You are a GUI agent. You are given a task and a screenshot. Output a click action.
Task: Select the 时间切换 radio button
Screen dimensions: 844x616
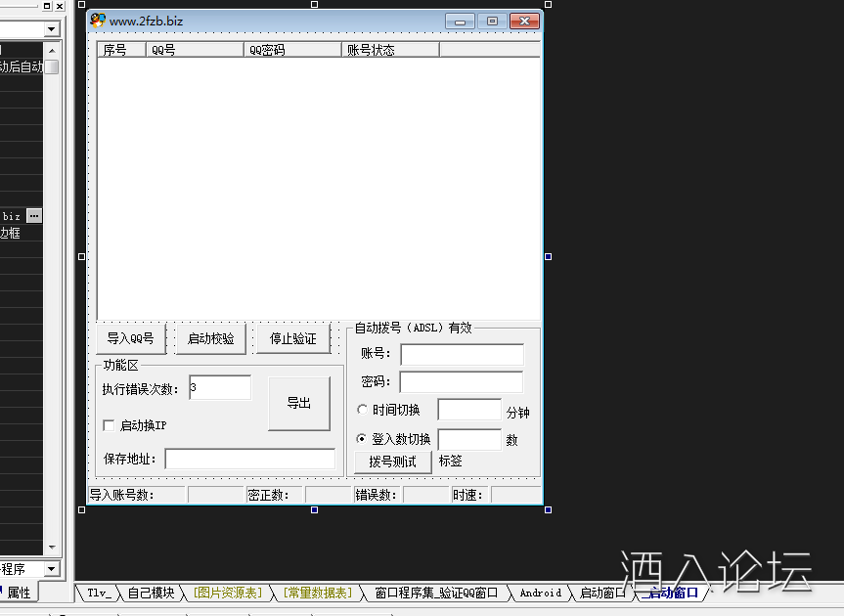pyautogui.click(x=363, y=410)
